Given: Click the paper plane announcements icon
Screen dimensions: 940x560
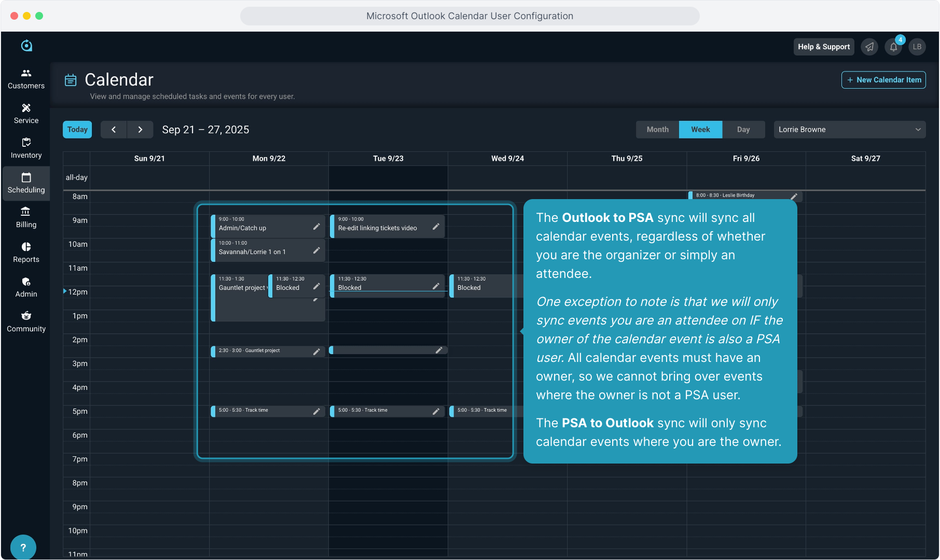Looking at the screenshot, I should pyautogui.click(x=869, y=47).
